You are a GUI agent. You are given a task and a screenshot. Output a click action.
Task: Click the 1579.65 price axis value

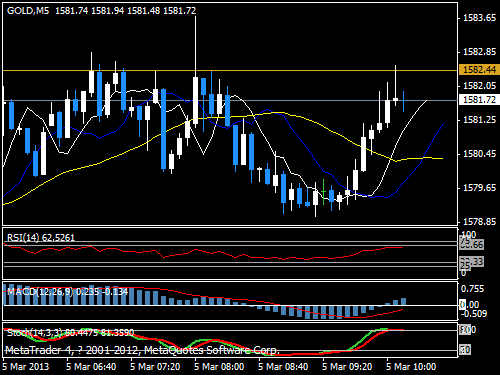click(x=480, y=188)
